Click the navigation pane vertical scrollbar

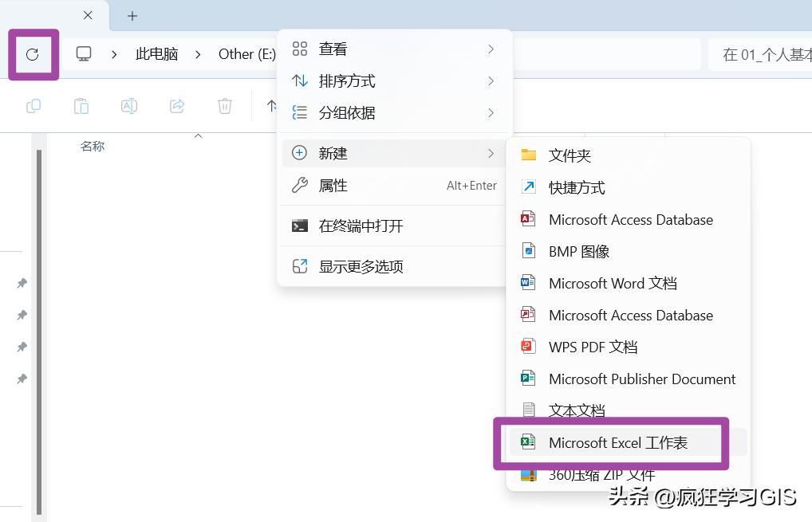click(39, 331)
